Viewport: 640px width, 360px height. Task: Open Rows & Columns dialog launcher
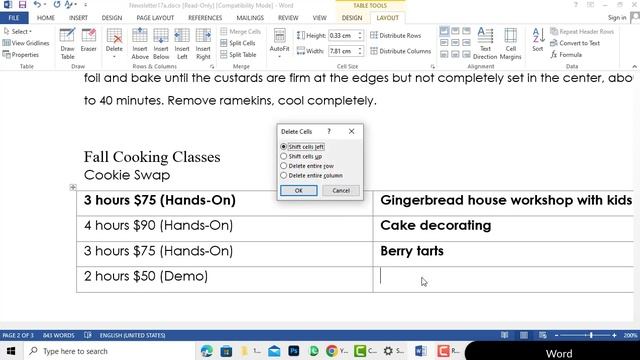[212, 67]
